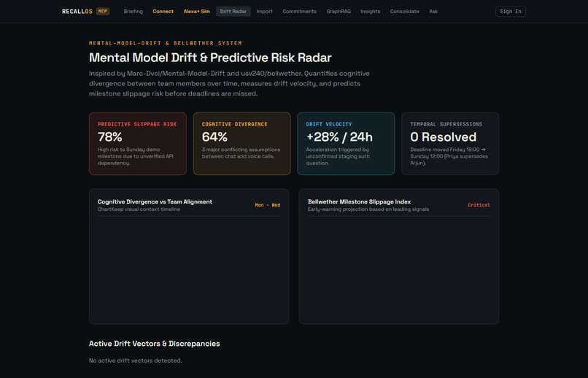Click Early-warning projection subtitle text
The height and width of the screenshot is (378, 588).
coord(368,209)
